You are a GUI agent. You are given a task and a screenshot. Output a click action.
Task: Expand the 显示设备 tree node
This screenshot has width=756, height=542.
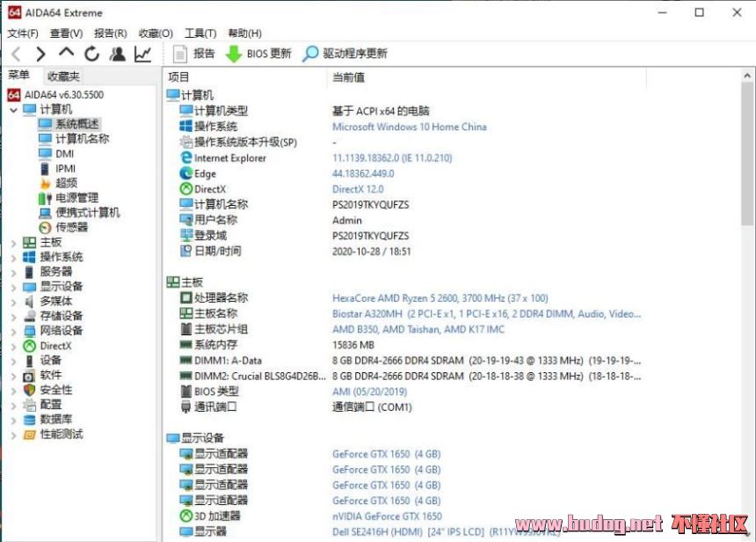(13, 288)
